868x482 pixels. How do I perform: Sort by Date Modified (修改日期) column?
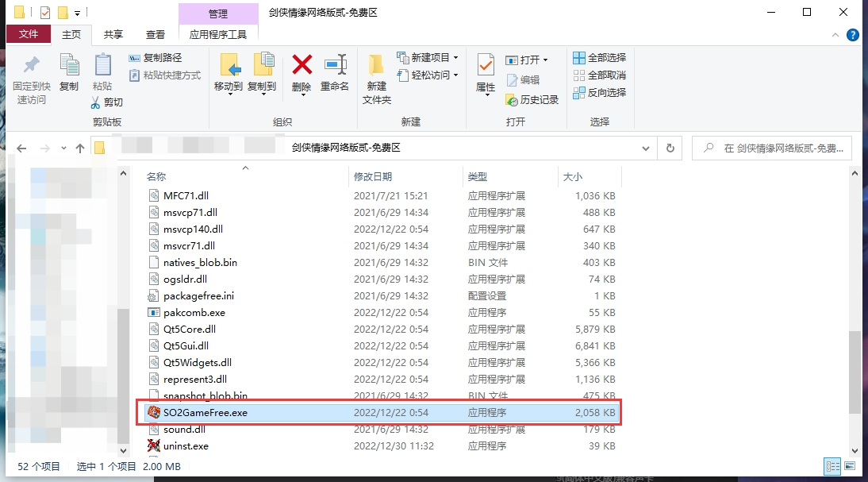[x=405, y=177]
